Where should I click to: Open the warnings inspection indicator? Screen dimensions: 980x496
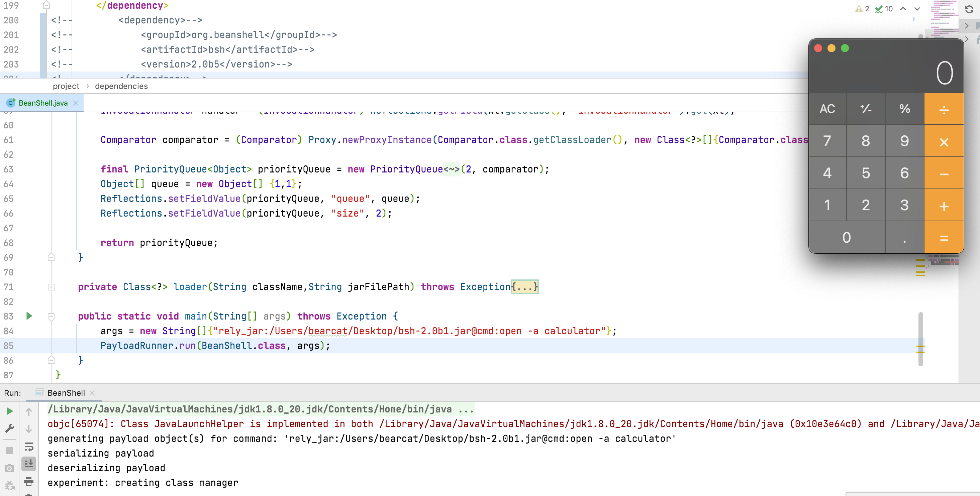tap(862, 9)
